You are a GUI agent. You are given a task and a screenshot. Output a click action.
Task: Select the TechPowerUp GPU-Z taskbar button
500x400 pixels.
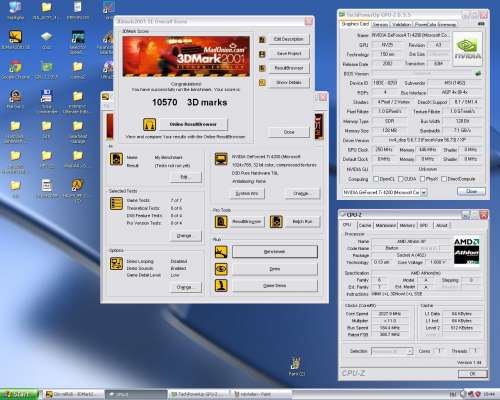click(x=199, y=394)
